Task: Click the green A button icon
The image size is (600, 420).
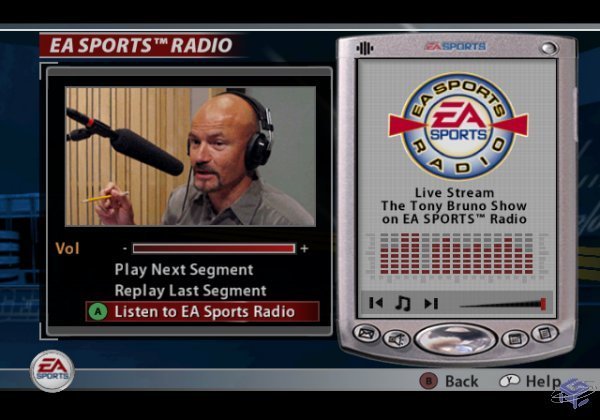Action: point(98,312)
